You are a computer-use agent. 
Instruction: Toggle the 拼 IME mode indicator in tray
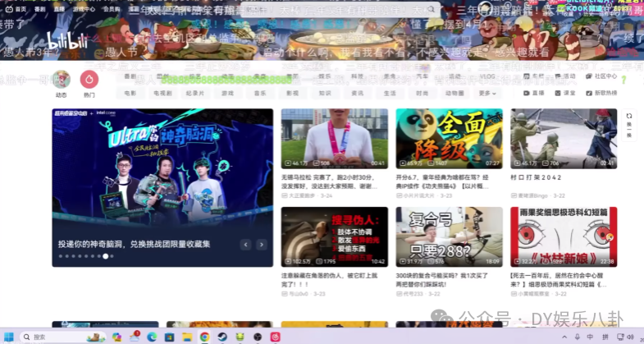point(605,337)
